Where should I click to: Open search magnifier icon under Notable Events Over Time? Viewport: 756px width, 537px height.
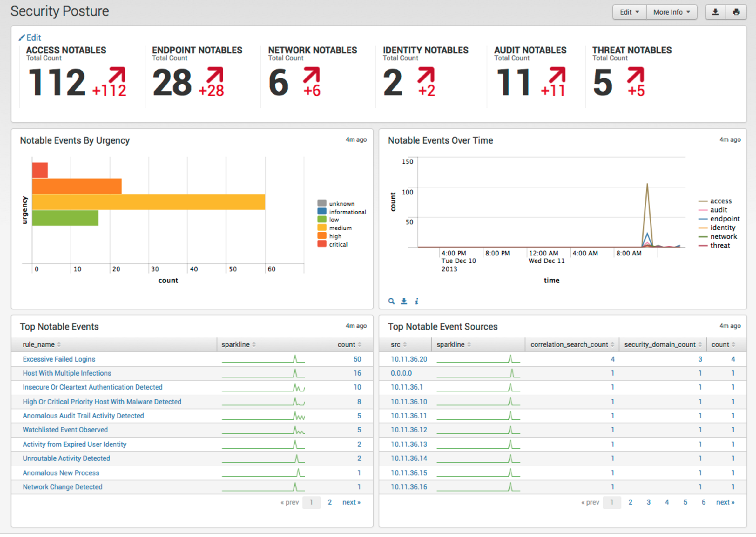(x=391, y=301)
